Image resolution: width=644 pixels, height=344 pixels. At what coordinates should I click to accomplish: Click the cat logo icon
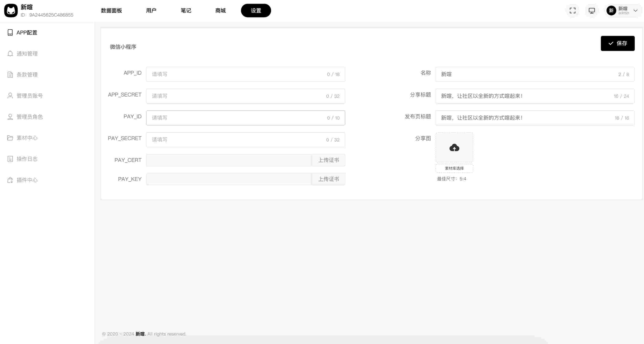pos(11,10)
